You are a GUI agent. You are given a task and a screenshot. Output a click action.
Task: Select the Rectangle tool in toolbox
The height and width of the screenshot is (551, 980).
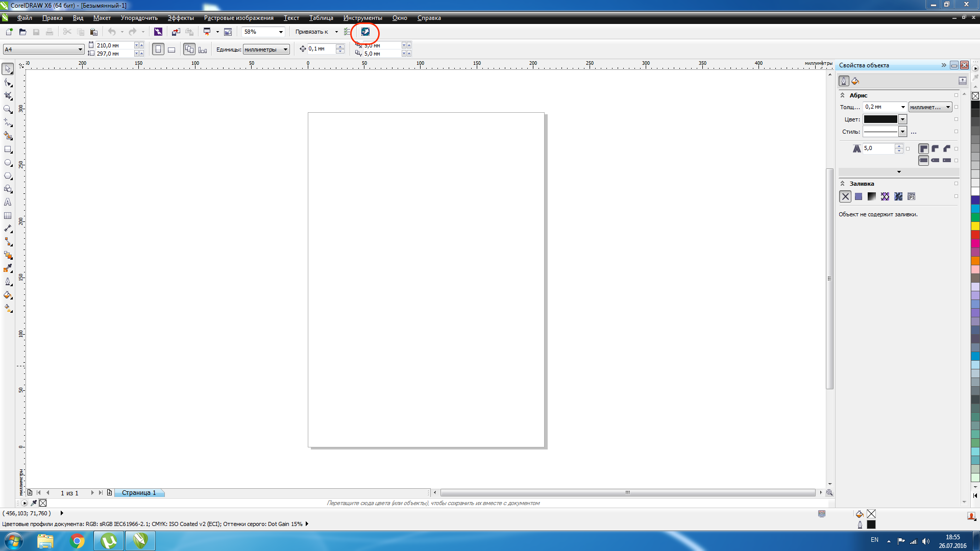pos(8,149)
